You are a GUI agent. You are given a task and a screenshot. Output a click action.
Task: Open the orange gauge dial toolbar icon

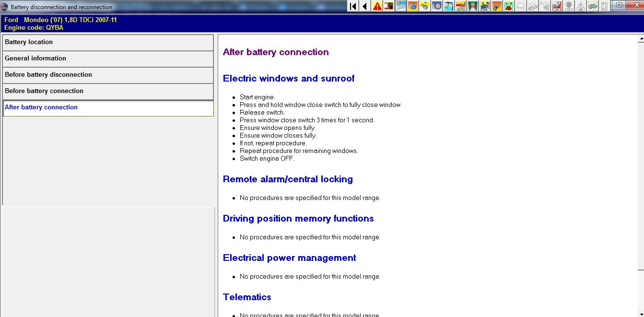pos(413,6)
